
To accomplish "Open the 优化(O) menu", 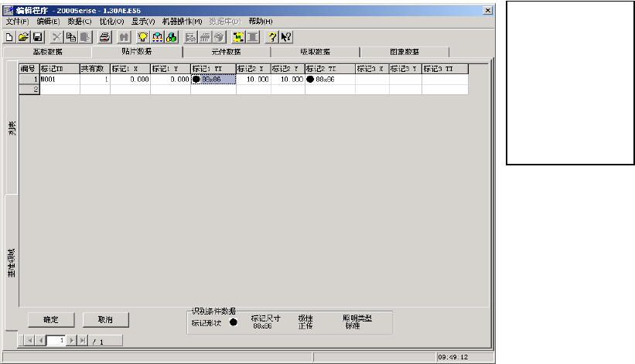I will click(111, 22).
